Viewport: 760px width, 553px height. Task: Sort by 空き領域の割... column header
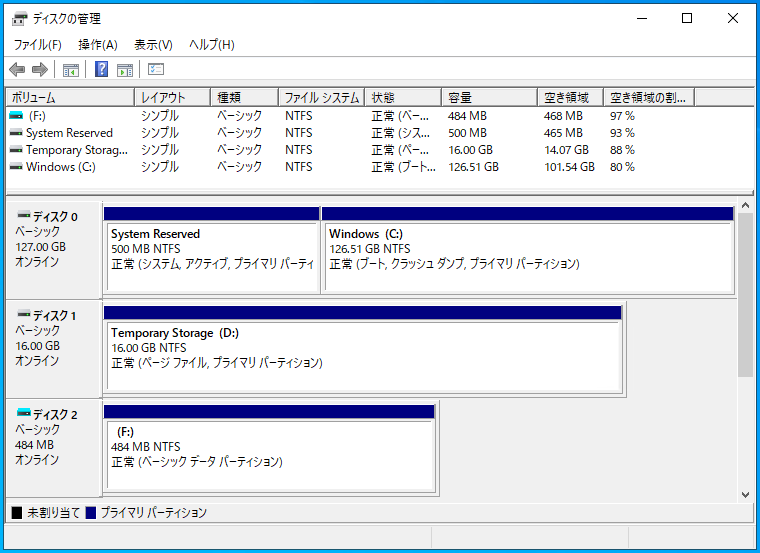pyautogui.click(x=649, y=97)
